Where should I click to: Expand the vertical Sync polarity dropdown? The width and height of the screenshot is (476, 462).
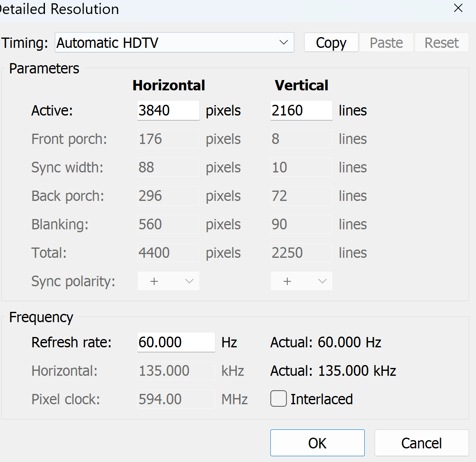[301, 281]
